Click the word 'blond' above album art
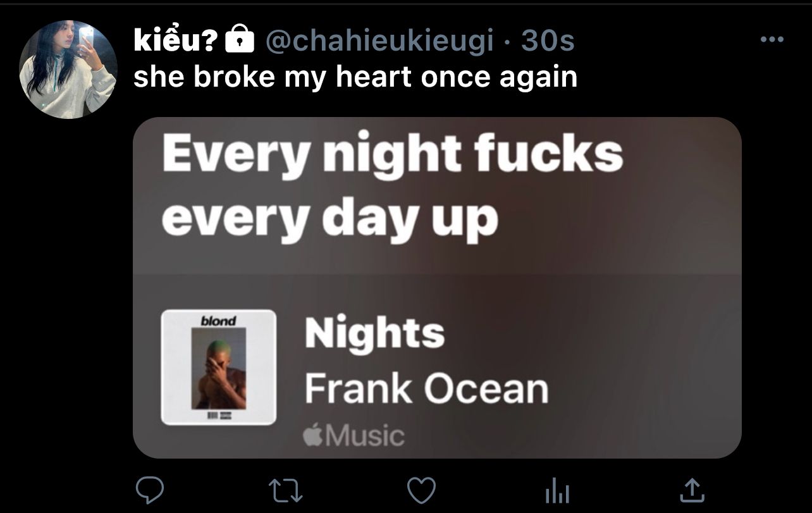The width and height of the screenshot is (812, 513). [x=218, y=321]
